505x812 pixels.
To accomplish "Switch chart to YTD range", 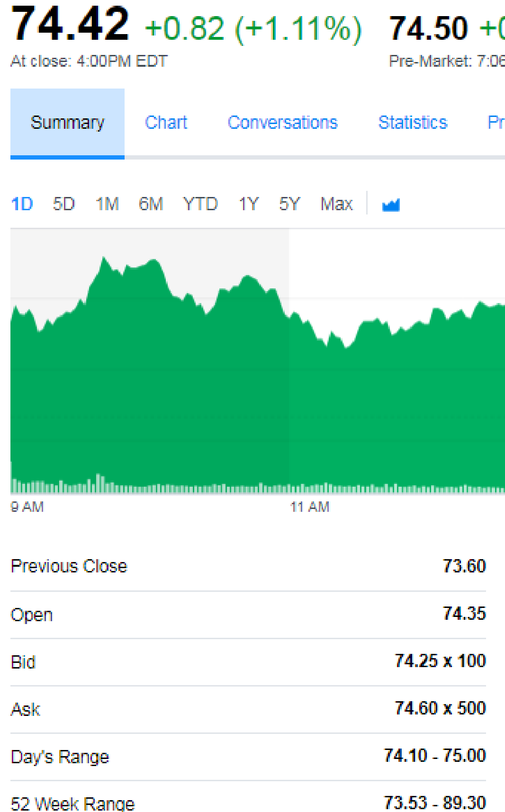I will [x=200, y=204].
